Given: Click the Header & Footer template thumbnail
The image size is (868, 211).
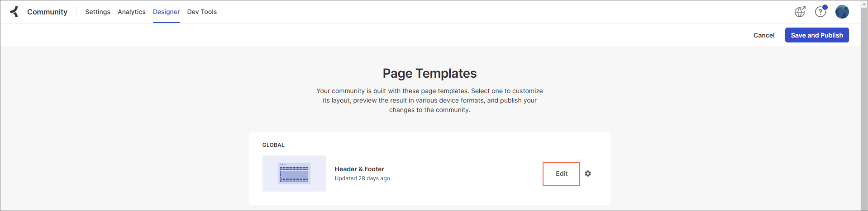Looking at the screenshot, I should tap(294, 173).
